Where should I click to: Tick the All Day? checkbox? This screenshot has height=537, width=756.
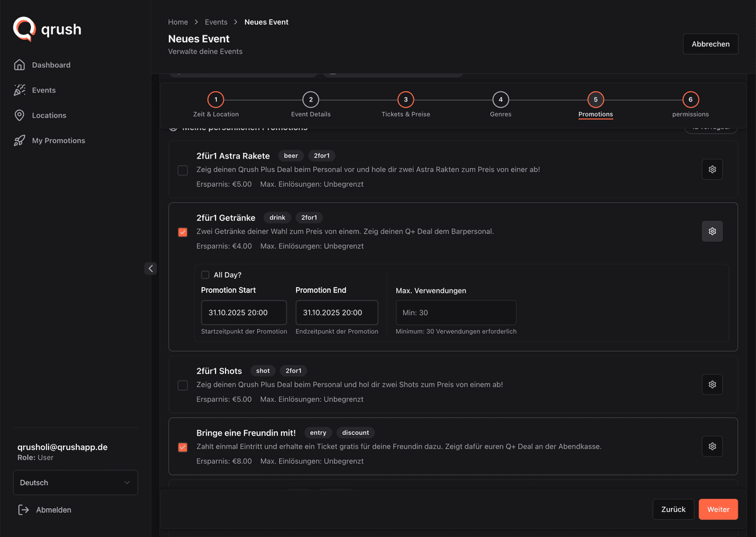coord(205,274)
